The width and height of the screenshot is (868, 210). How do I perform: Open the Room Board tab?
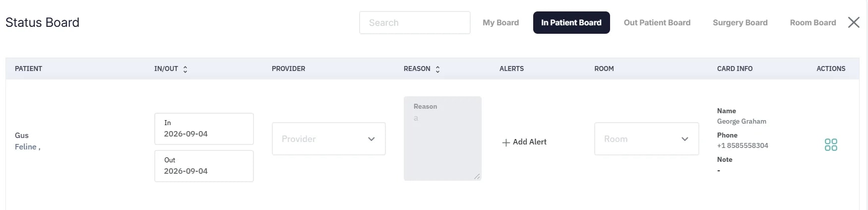click(x=813, y=23)
